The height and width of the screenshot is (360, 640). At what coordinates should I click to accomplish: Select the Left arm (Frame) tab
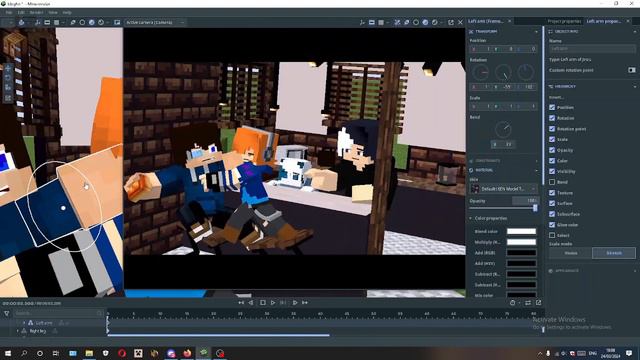pos(486,21)
